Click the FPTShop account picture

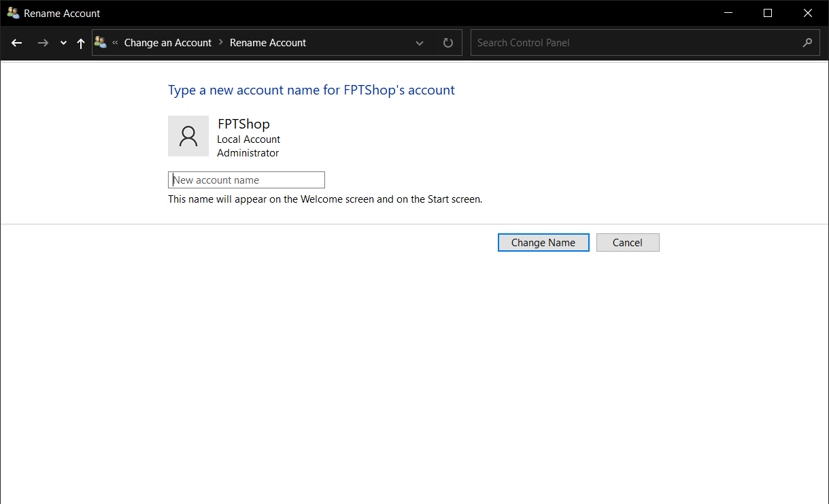coord(188,136)
